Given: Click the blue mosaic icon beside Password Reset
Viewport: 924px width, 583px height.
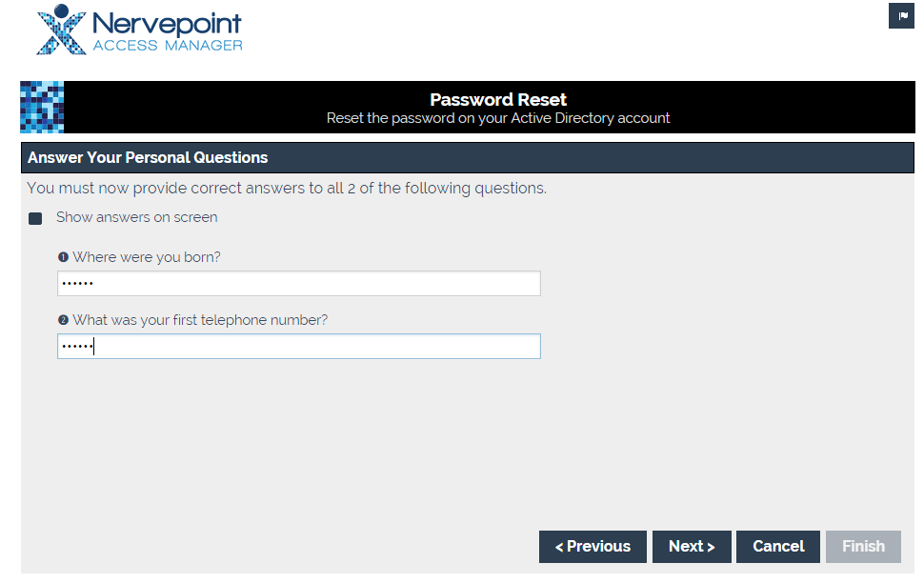Looking at the screenshot, I should [42, 107].
